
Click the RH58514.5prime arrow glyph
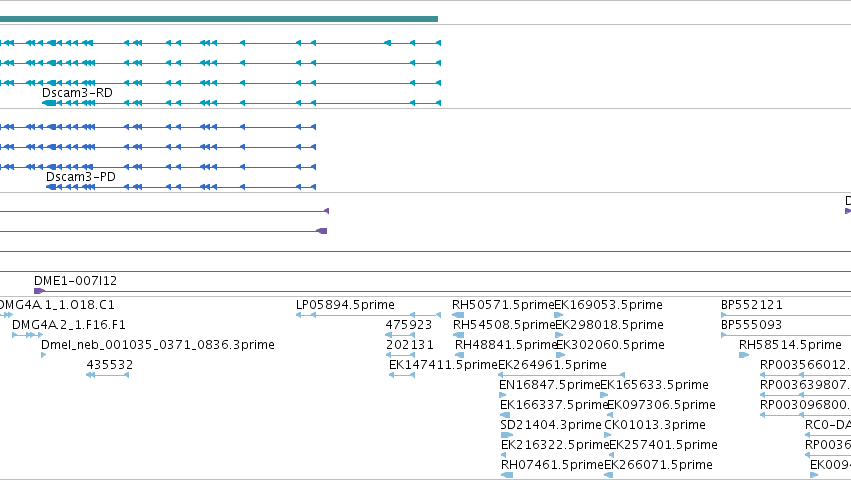coord(744,355)
